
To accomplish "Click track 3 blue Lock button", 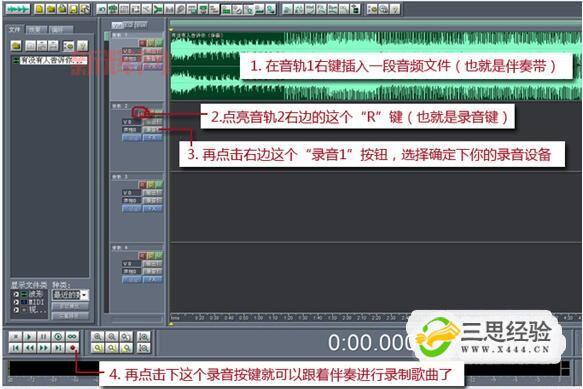I will pyautogui.click(x=132, y=209).
